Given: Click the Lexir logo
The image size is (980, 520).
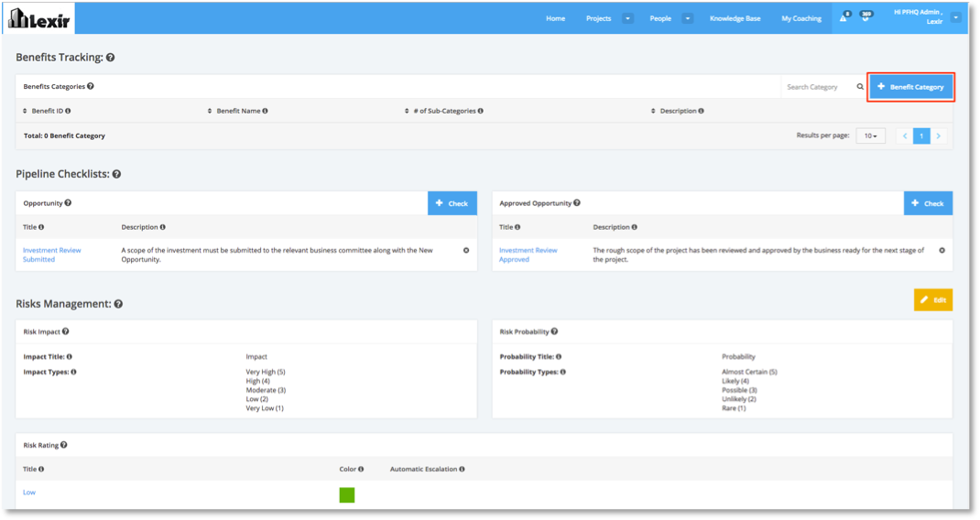Looking at the screenshot, I should pyautogui.click(x=38, y=18).
